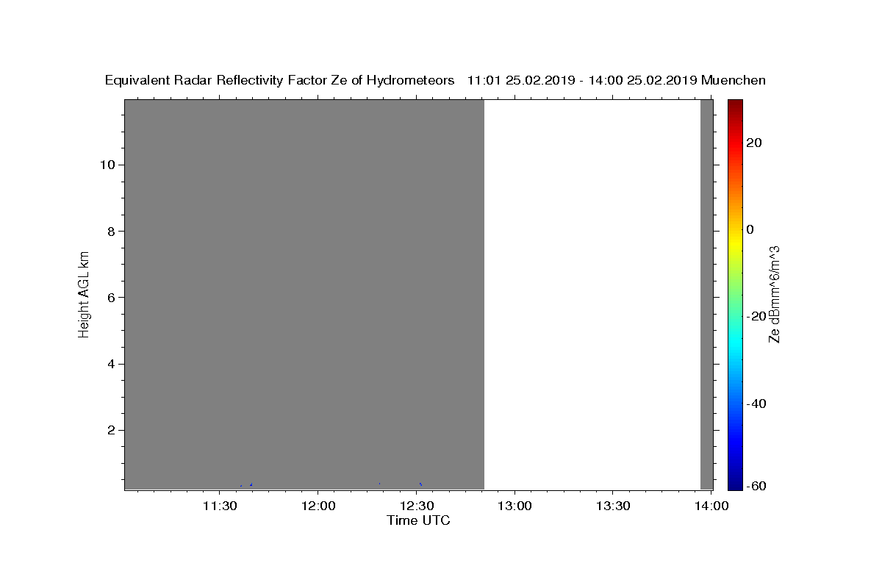Viewport: 882px width, 588px height.
Task: Click the 12:00 time tick label
Action: pyautogui.click(x=318, y=506)
